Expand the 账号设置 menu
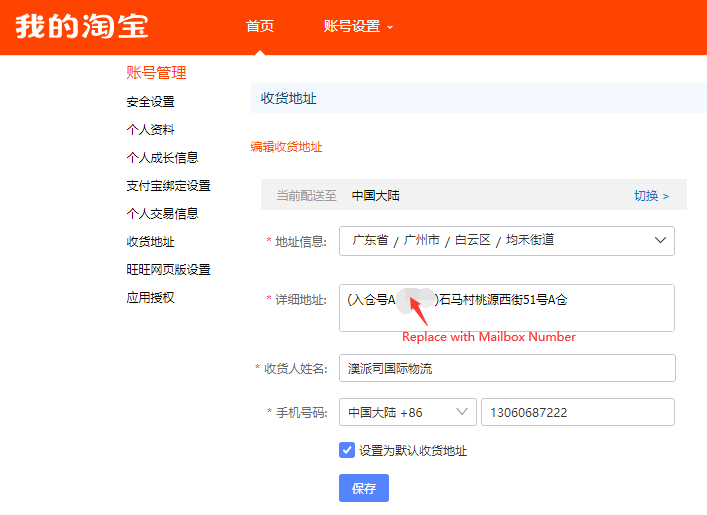The image size is (707, 515). pyautogui.click(x=358, y=26)
